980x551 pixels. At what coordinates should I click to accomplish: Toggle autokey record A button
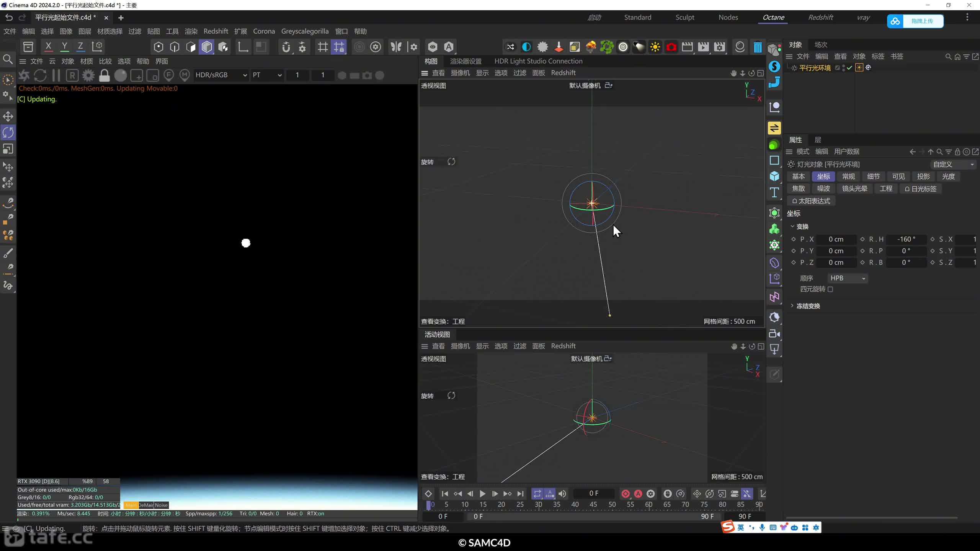pyautogui.click(x=638, y=494)
